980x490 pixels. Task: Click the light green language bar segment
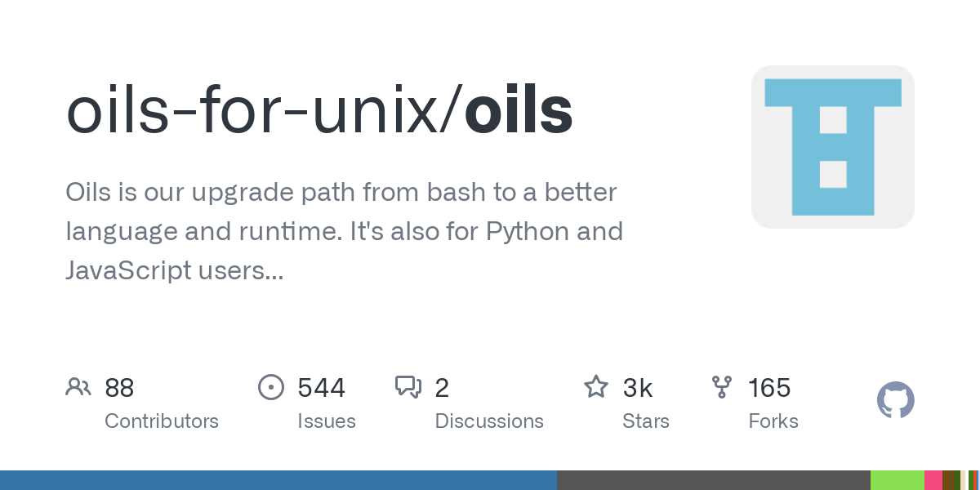(898, 480)
